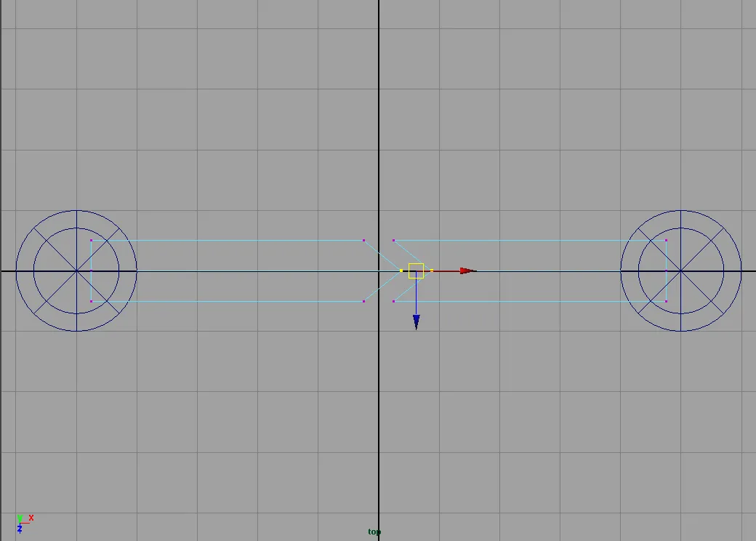Select the right yellow CV on red axis
Viewport: 756px width, 541px height.
(x=432, y=270)
